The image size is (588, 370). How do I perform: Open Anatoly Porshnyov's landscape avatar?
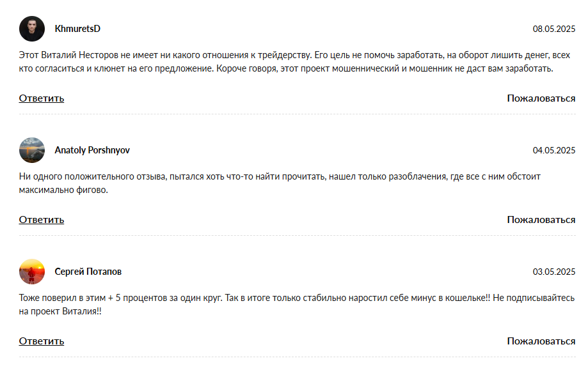[x=32, y=150]
